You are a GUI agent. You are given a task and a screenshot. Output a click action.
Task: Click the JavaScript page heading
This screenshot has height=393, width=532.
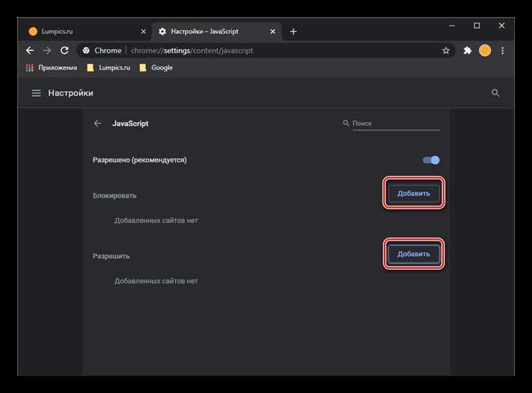point(131,123)
